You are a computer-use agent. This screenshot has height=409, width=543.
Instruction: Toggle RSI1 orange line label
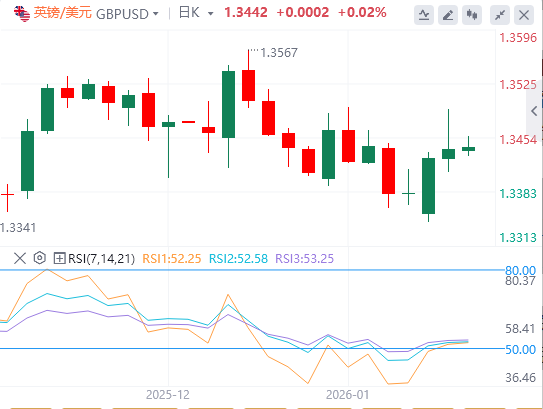[x=172, y=258]
